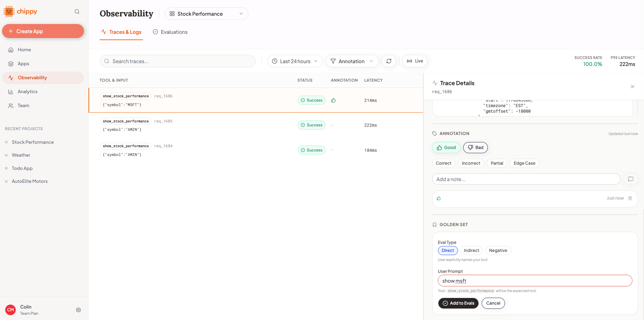
Task: Open Weather recent project
Action: coord(21,155)
